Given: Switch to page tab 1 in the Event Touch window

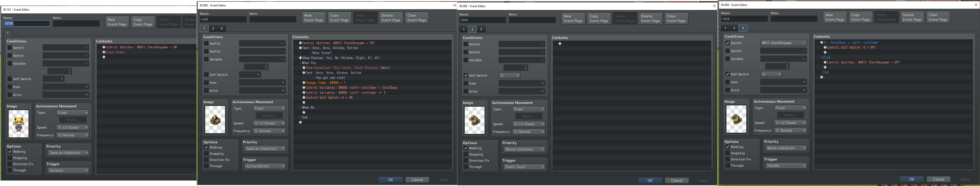Looking at the screenshot, I should point(463,29).
